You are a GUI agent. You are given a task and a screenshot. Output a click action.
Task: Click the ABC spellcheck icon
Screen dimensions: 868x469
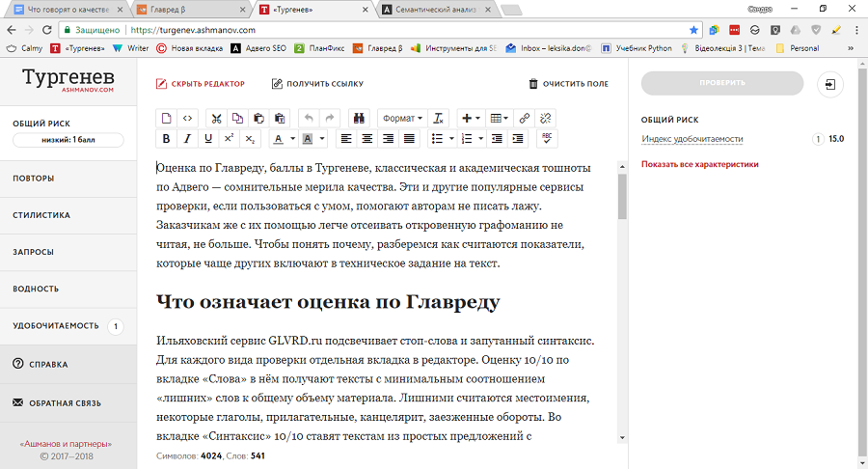click(547, 139)
